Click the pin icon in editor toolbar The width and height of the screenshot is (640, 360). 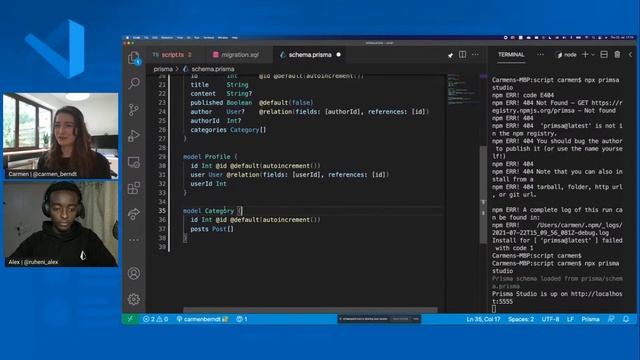(450, 55)
